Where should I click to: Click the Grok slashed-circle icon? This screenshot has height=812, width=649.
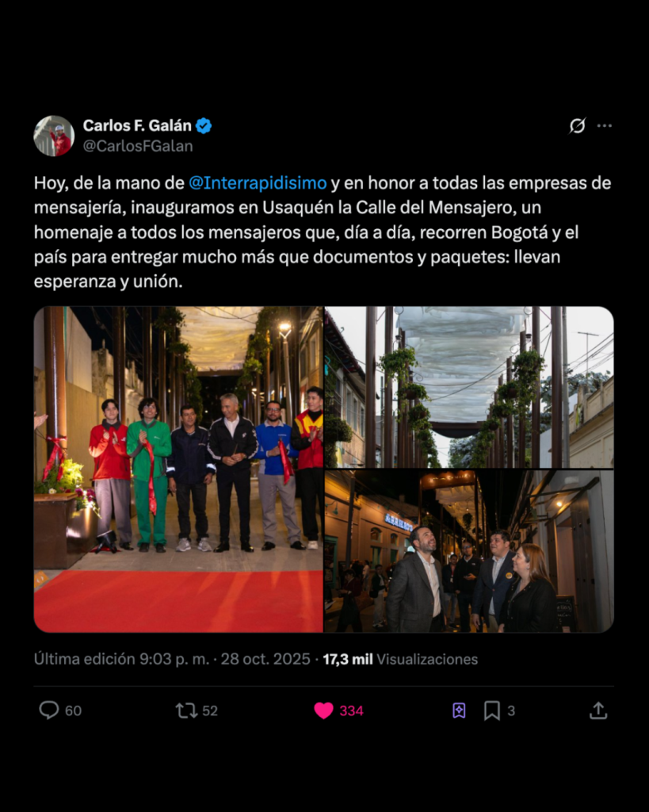[578, 126]
